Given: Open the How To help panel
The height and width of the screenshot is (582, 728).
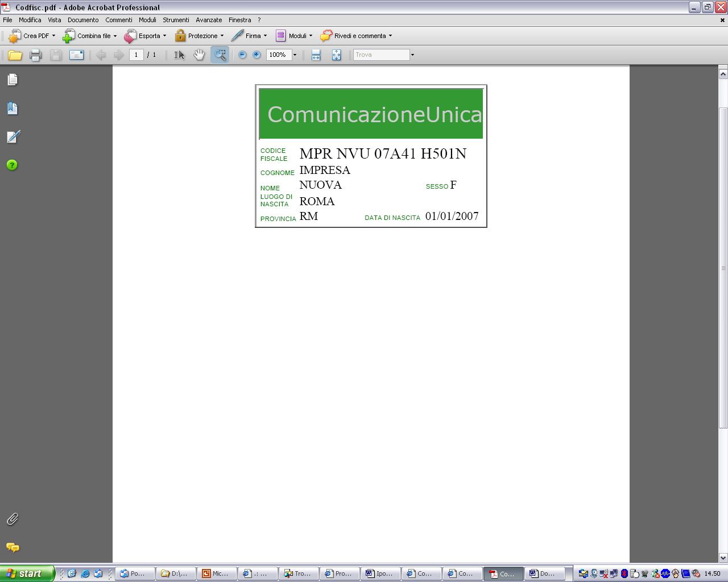Looking at the screenshot, I should [x=12, y=165].
